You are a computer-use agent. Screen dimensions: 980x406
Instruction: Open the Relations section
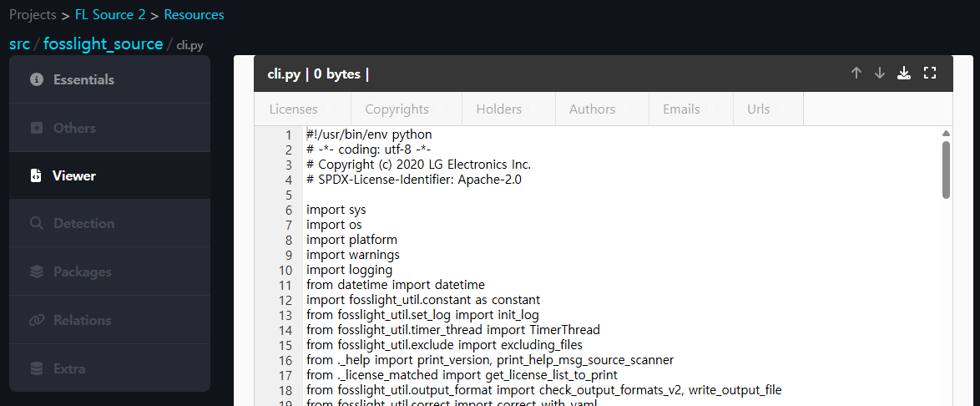tap(109, 320)
